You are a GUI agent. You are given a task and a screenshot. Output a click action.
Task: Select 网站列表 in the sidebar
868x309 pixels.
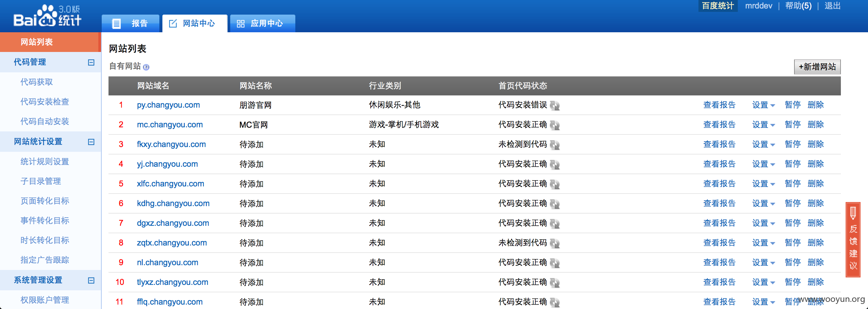(x=50, y=42)
